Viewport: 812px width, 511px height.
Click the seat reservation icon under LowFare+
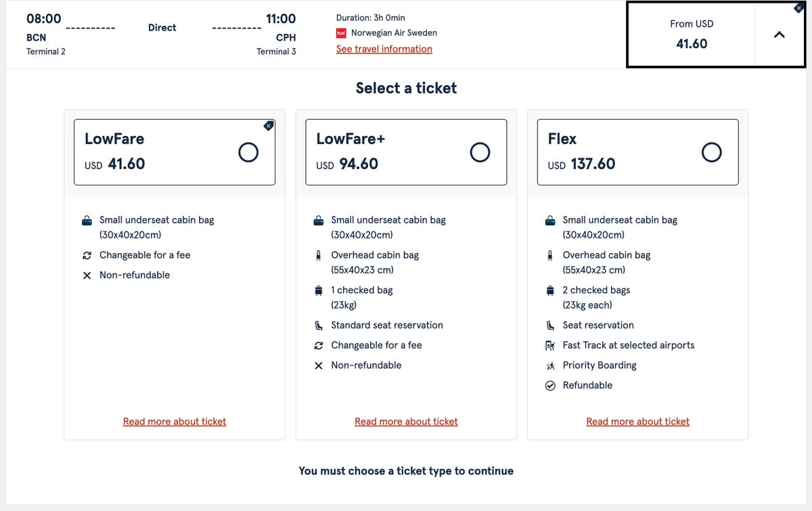click(x=318, y=325)
